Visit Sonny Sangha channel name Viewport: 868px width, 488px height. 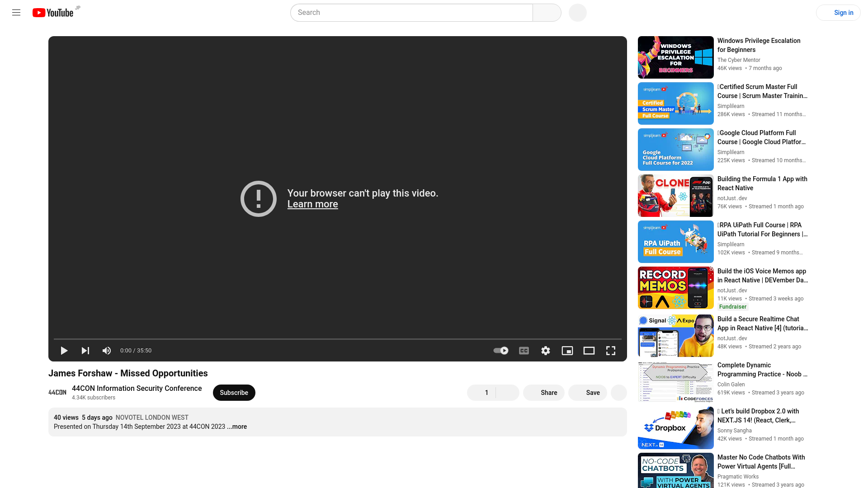pyautogui.click(x=735, y=431)
